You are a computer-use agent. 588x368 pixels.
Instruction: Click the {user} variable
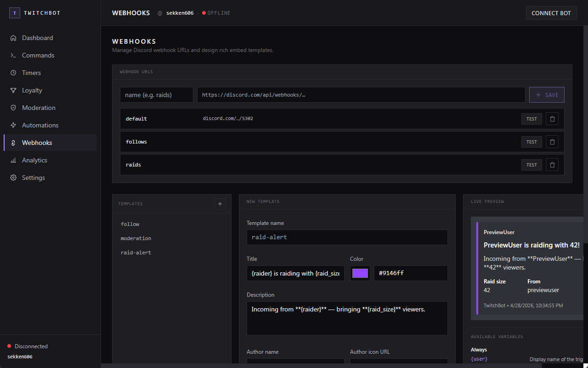(x=479, y=359)
